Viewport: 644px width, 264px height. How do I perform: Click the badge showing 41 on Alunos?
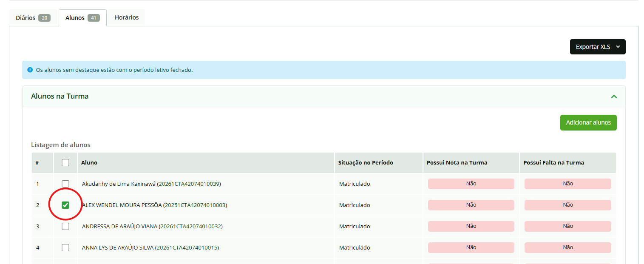94,18
